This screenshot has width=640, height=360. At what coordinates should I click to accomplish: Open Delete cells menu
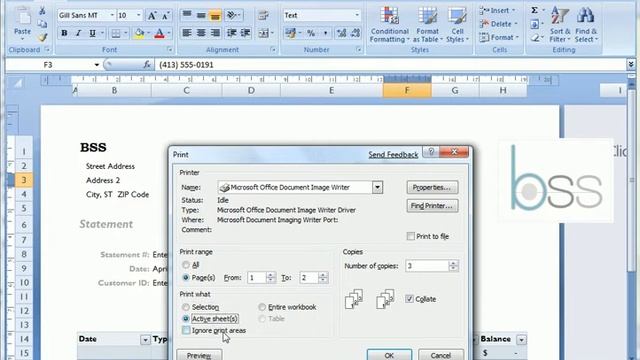coord(499,24)
